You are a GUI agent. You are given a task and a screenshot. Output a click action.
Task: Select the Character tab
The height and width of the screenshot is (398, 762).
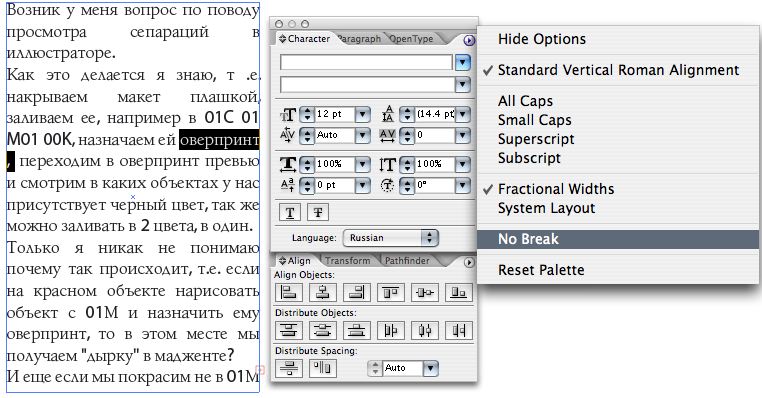[304, 39]
